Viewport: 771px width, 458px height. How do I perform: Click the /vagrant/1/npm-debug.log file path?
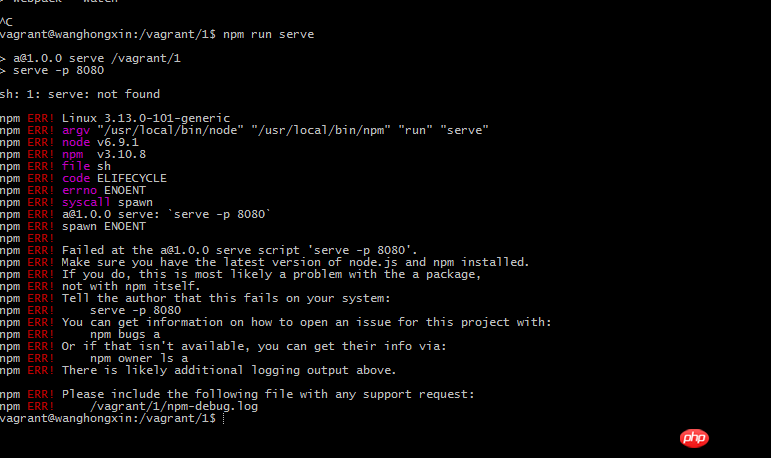pos(174,406)
